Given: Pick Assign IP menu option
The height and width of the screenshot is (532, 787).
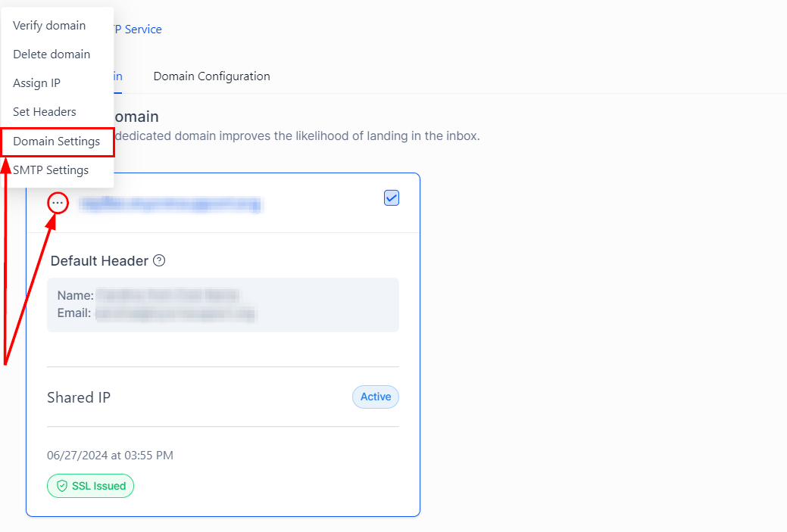Looking at the screenshot, I should tap(36, 83).
